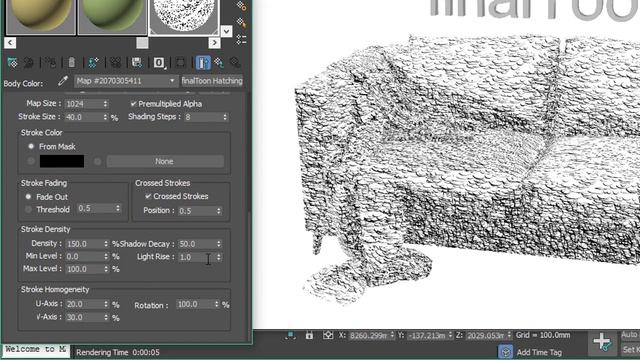Click Put to Library save icon

point(137,62)
